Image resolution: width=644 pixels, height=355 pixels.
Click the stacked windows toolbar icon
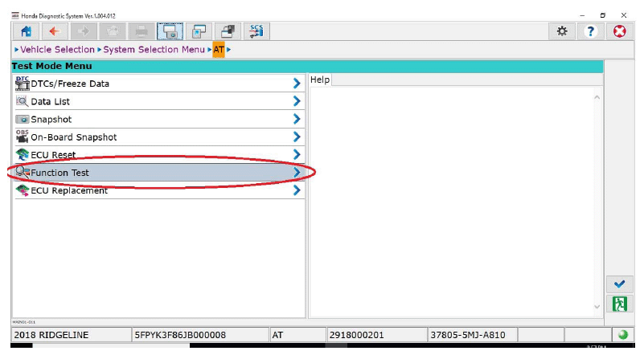[x=228, y=31]
